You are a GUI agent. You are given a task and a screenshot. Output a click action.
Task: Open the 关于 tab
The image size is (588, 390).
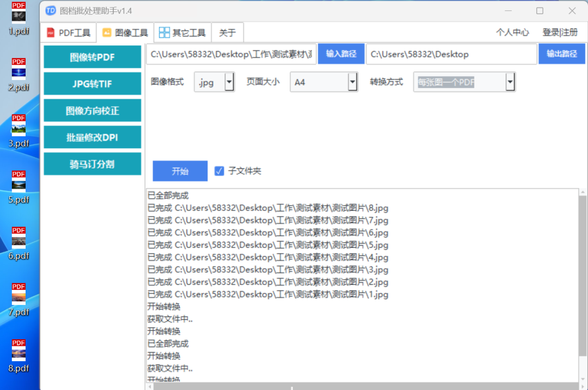pos(228,33)
